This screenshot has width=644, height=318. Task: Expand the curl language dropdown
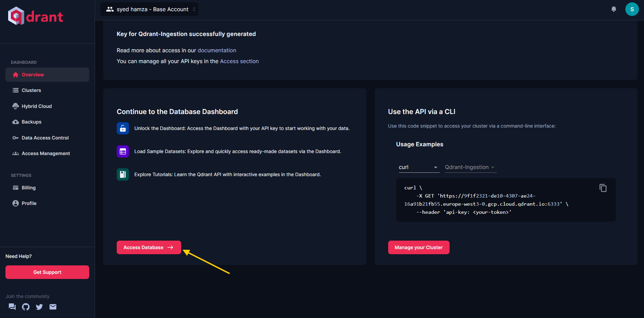click(x=419, y=167)
